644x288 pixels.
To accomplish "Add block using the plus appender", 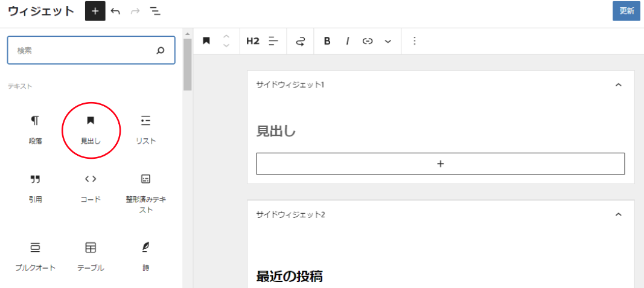I will coord(441,164).
